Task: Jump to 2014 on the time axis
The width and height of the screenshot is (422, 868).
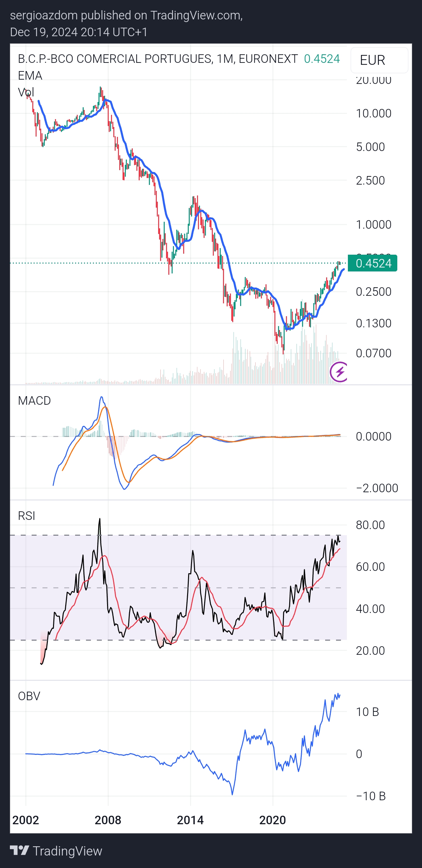Action: pyautogui.click(x=190, y=820)
